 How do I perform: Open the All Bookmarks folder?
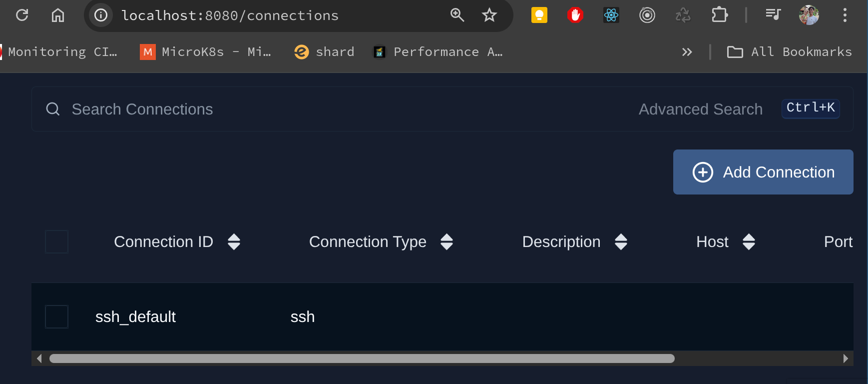click(790, 52)
